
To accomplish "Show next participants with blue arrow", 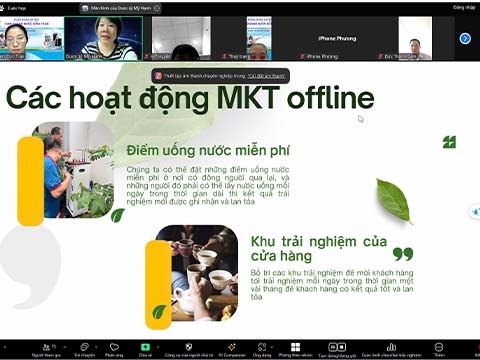I will point(465,39).
